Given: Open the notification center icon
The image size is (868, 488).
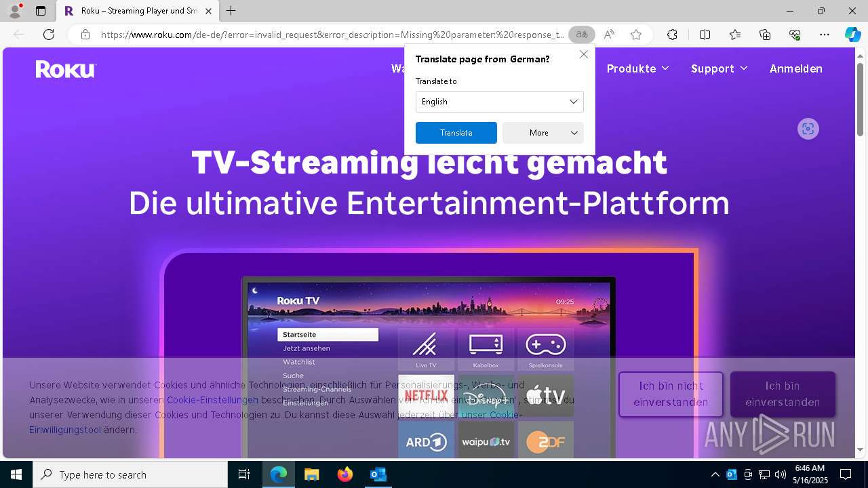Looking at the screenshot, I should (x=846, y=474).
